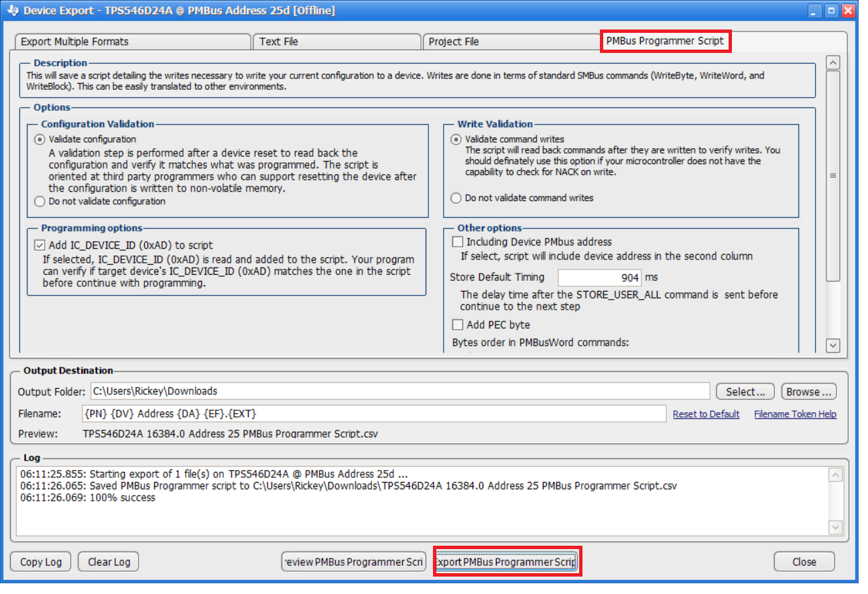Click the 'Options' group heading

(x=52, y=107)
